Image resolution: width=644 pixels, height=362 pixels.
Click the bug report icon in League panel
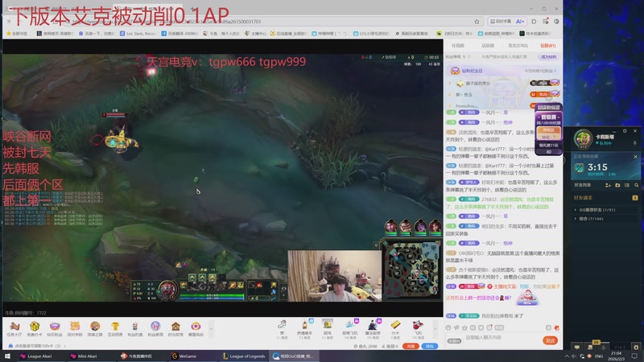(636, 348)
